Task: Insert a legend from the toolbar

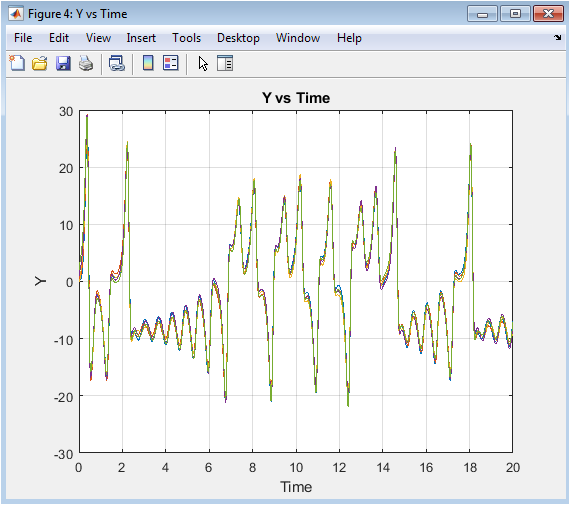Action: pos(170,63)
